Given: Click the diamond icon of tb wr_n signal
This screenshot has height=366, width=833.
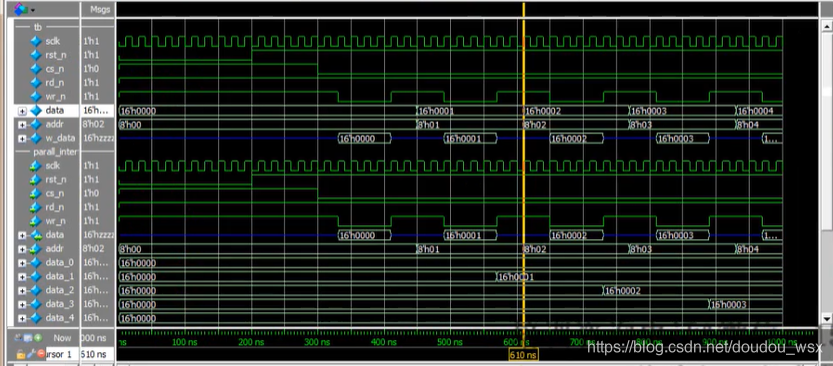Looking at the screenshot, I should pyautogui.click(x=36, y=97).
